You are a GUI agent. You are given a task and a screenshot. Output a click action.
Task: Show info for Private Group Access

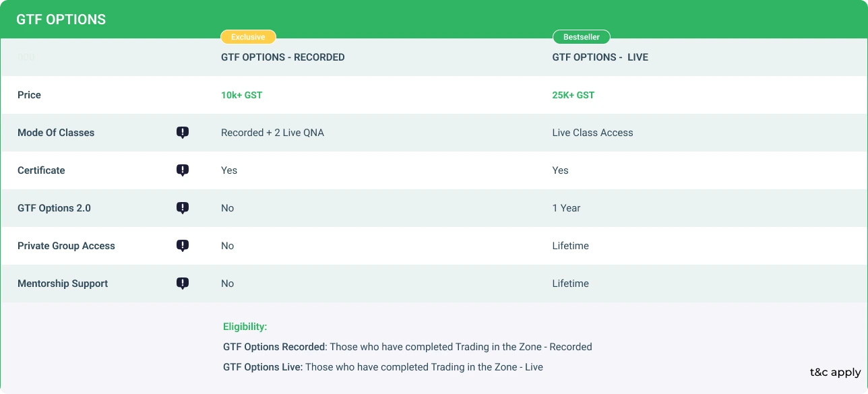183,246
